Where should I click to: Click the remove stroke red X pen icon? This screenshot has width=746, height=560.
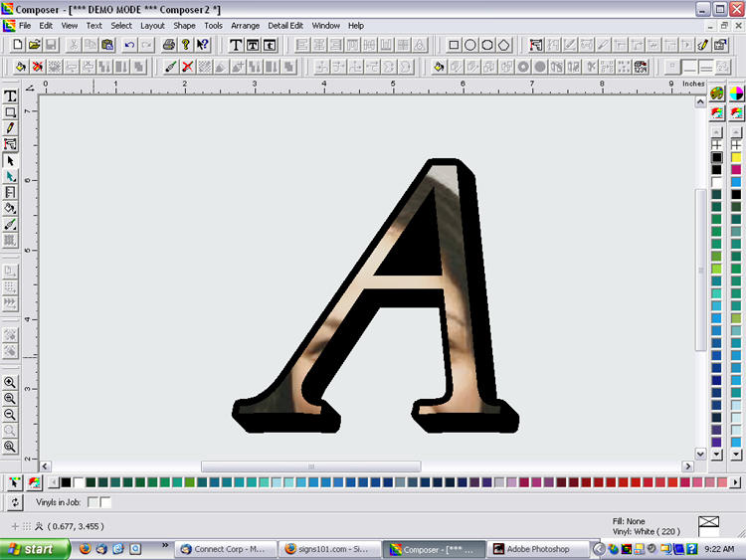187,67
